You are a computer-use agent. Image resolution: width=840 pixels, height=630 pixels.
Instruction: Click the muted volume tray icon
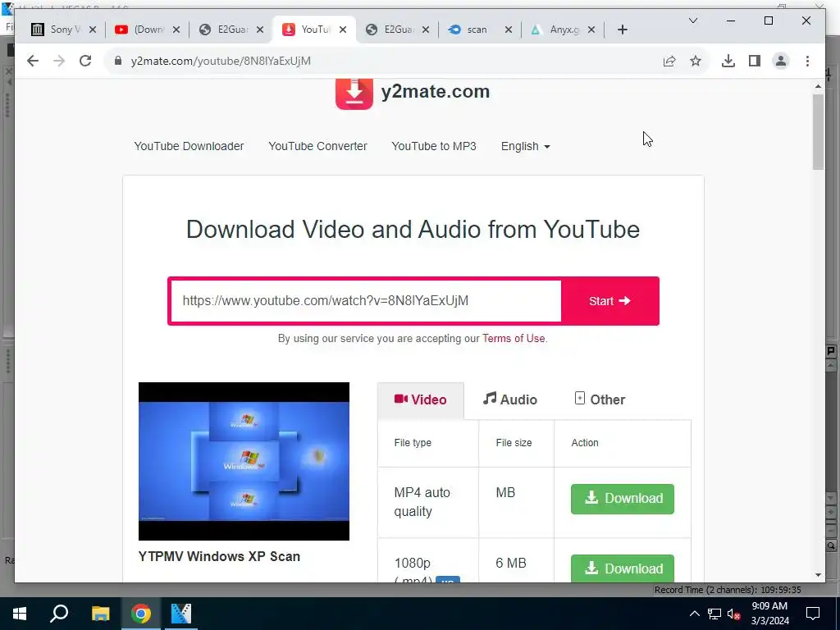[x=734, y=614]
